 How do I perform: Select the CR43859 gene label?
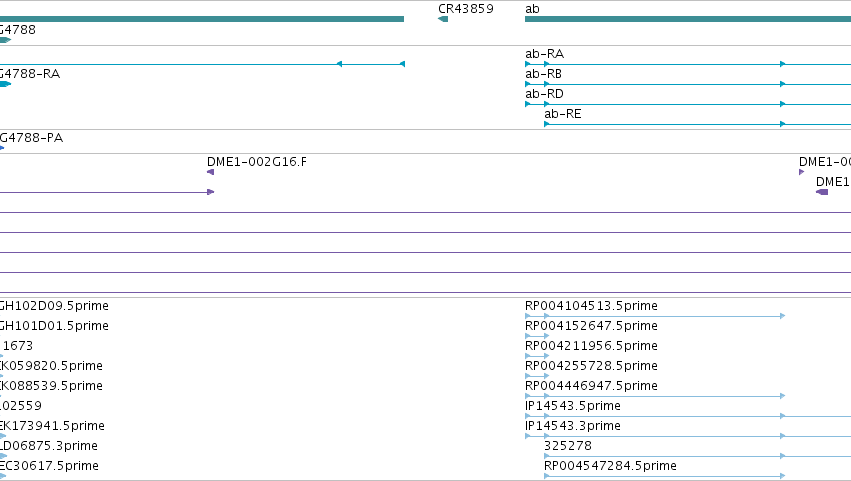466,9
